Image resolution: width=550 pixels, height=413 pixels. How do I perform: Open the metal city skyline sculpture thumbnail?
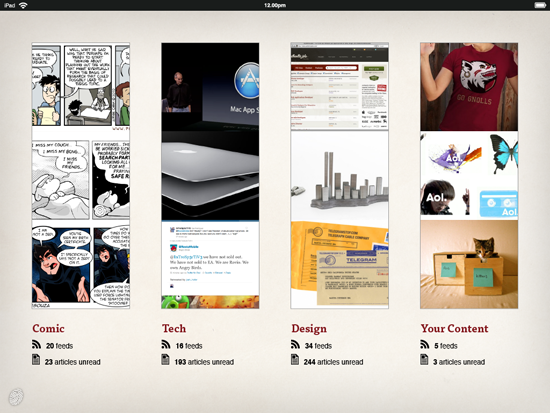click(x=340, y=175)
